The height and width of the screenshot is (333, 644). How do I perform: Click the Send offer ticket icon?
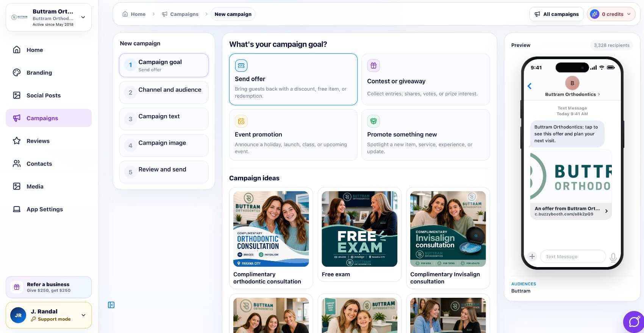(241, 66)
